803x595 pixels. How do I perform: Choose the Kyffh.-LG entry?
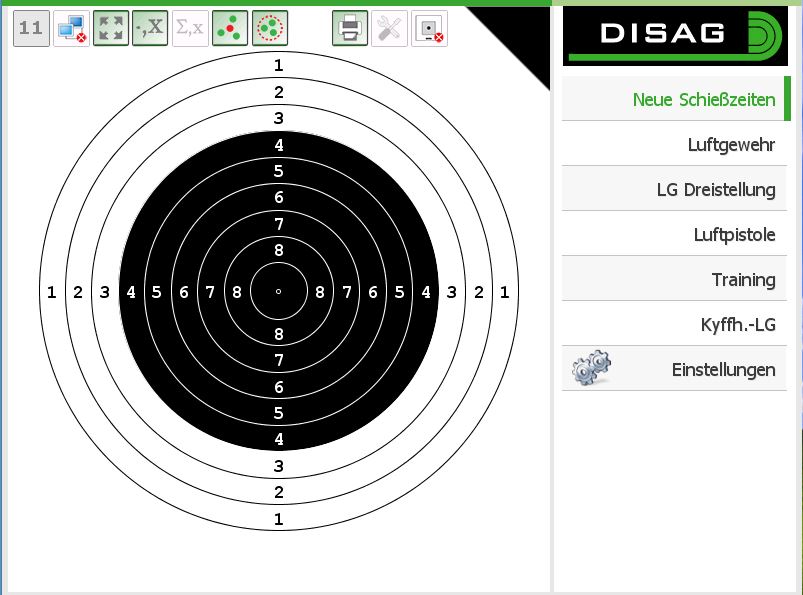coord(738,324)
